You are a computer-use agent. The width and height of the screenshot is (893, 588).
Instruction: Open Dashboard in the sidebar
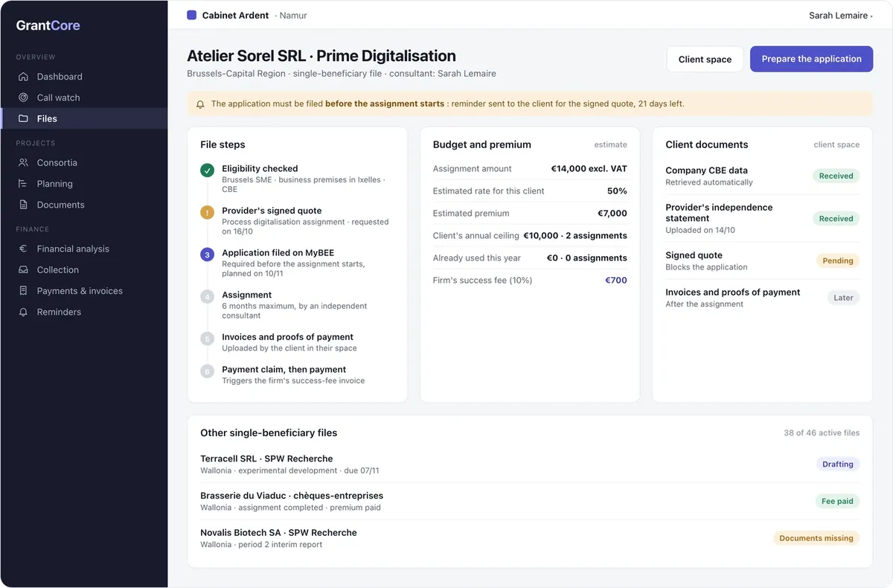coord(84,77)
